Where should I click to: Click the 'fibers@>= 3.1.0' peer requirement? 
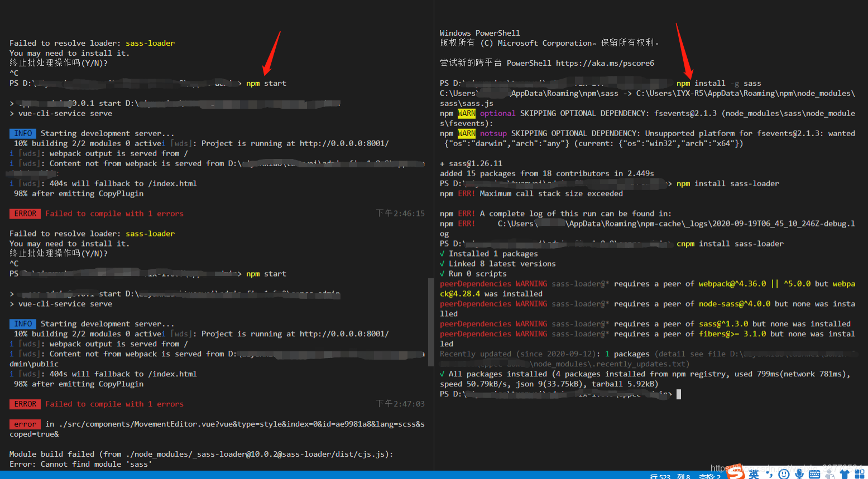732,334
